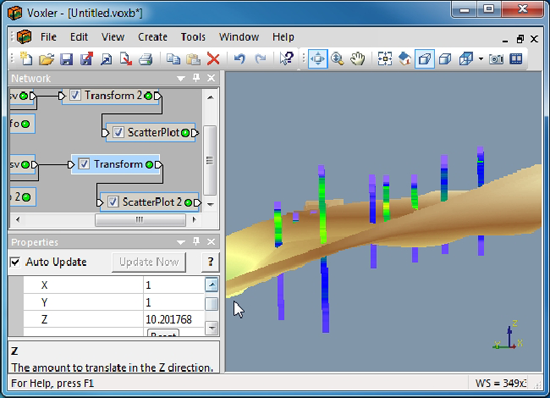This screenshot has height=398, width=550.
Task: Click the question mark help button
Action: point(210,262)
